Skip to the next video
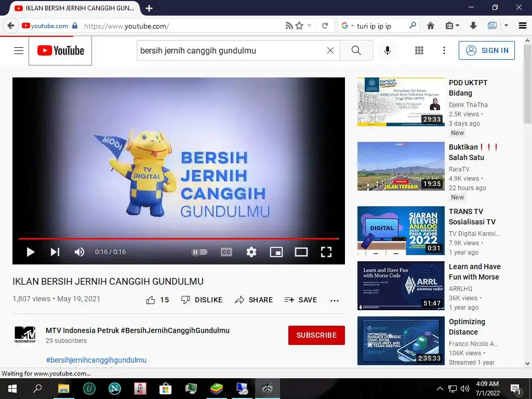 [x=55, y=252]
